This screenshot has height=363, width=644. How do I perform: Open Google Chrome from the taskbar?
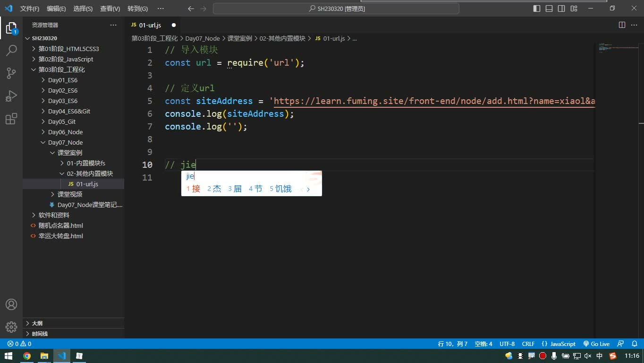point(27,356)
